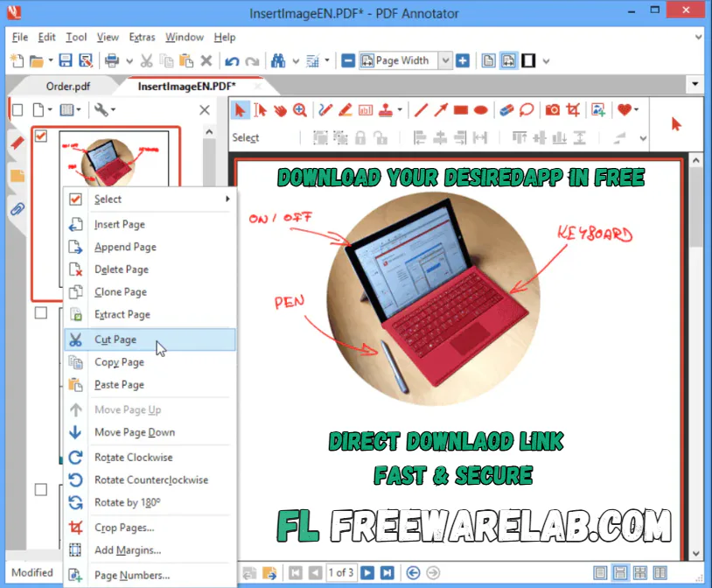The width and height of the screenshot is (712, 588).
Task: Enable the empty checkbox beside the second page
Action: point(39,311)
